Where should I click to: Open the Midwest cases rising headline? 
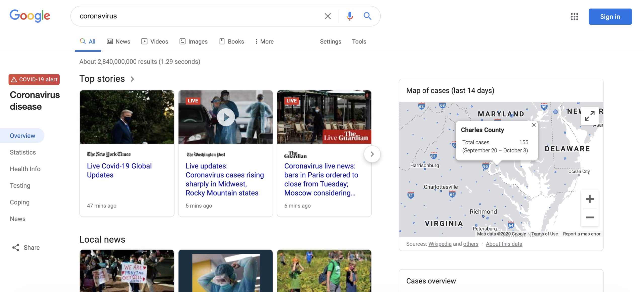[225, 179]
